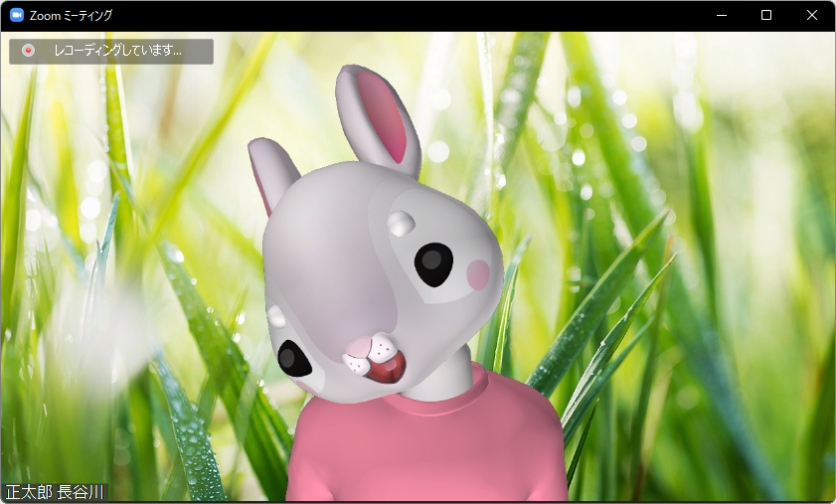The image size is (836, 504).
Task: Click the レコーディングしています... status text
Action: (118, 51)
